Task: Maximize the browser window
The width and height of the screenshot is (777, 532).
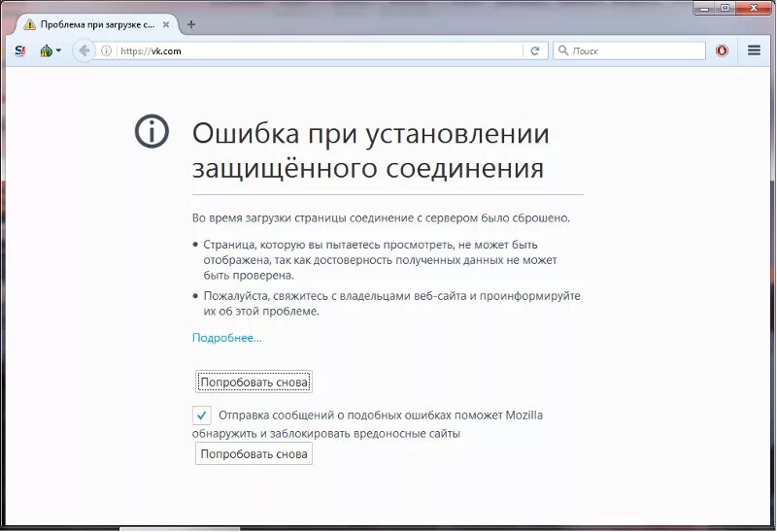Action: coord(726,9)
